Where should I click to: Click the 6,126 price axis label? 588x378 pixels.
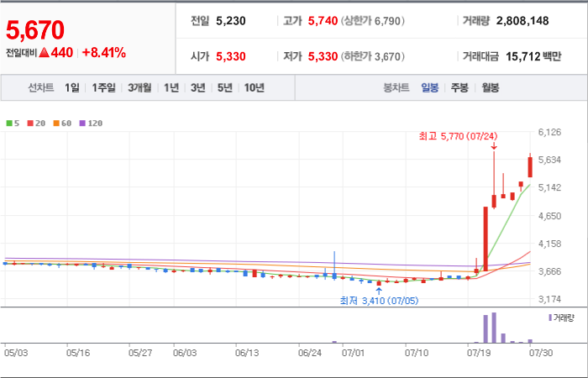click(549, 132)
